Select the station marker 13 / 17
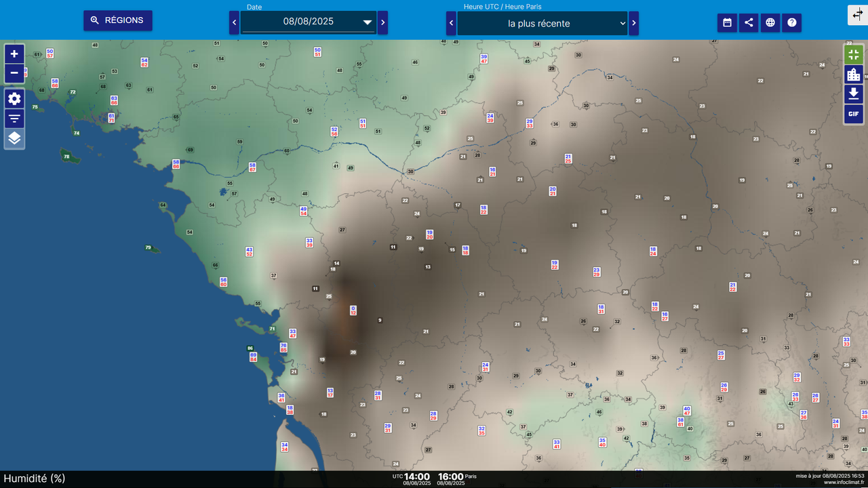Image resolution: width=868 pixels, height=488 pixels. [x=330, y=392]
